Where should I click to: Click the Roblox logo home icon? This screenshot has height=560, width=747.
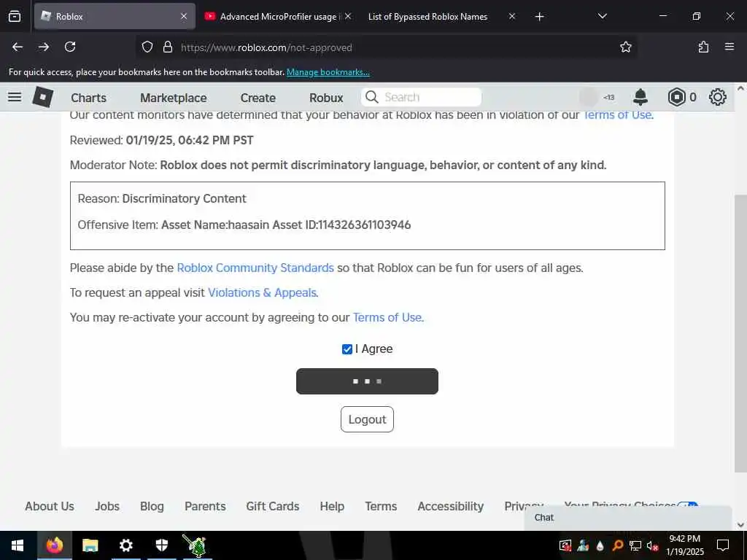(x=42, y=97)
